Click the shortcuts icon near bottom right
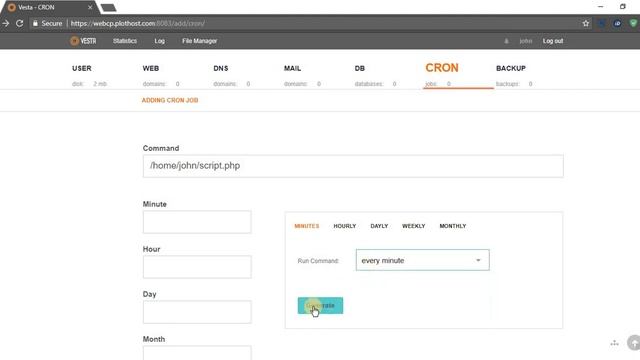This screenshot has height=360, width=640. pyautogui.click(x=615, y=343)
